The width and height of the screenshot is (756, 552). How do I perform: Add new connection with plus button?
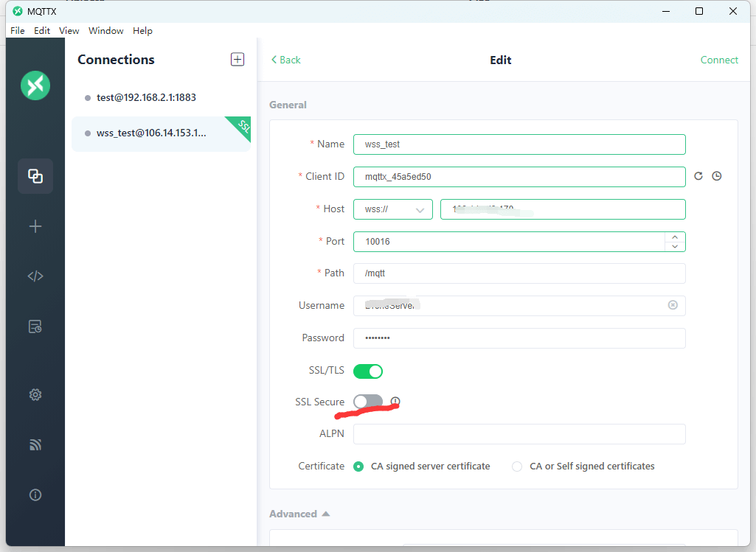[x=237, y=60]
